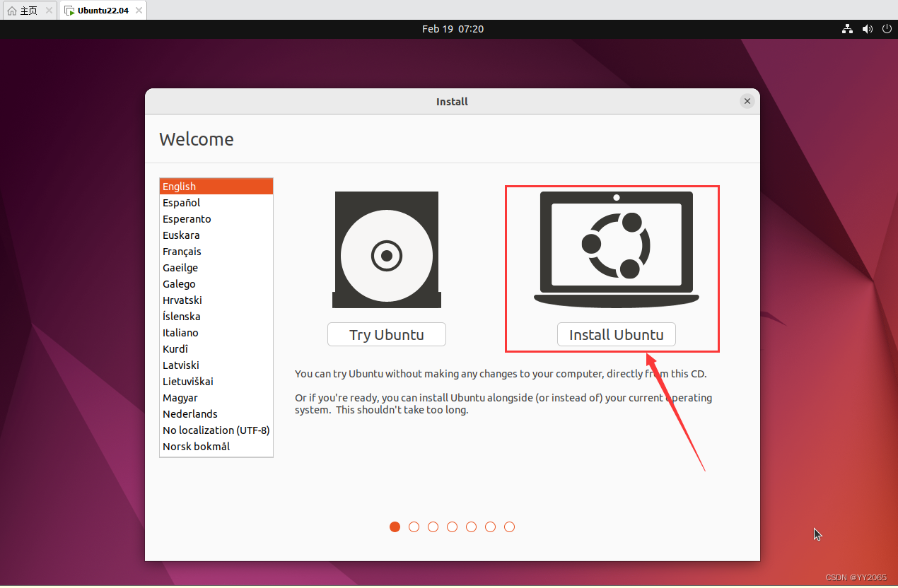Click the second progress step dot

point(414,527)
